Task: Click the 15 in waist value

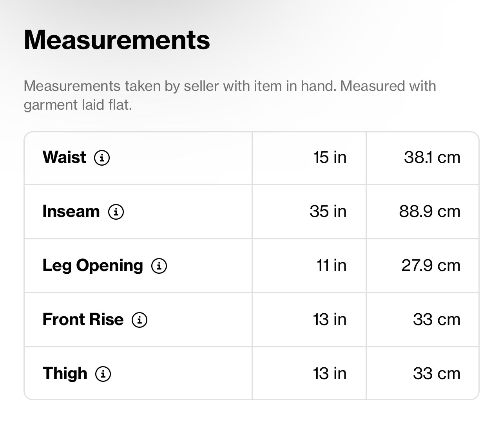Action: click(330, 157)
